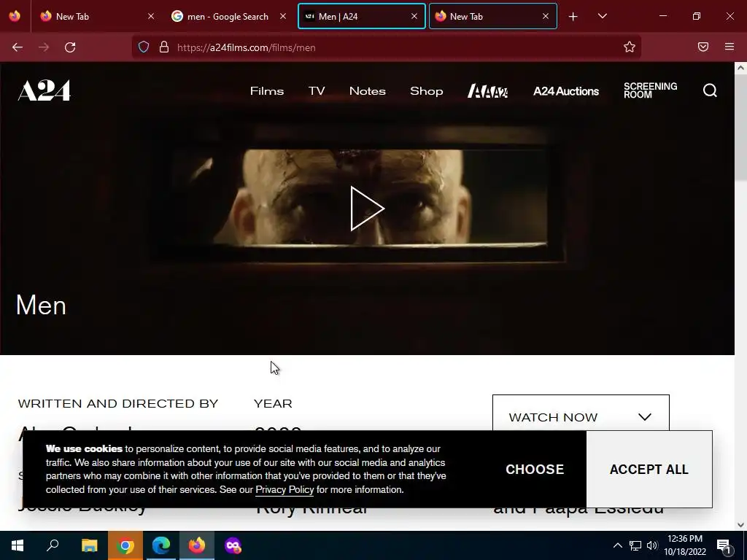This screenshot has width=747, height=560.
Task: Switch to the first New Tab
Action: [x=98, y=16]
